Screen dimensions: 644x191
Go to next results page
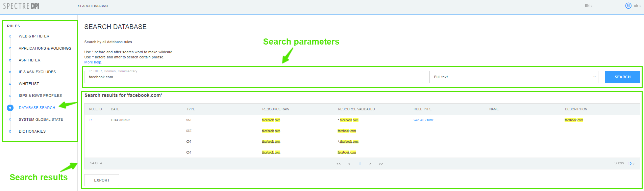[x=370, y=164]
